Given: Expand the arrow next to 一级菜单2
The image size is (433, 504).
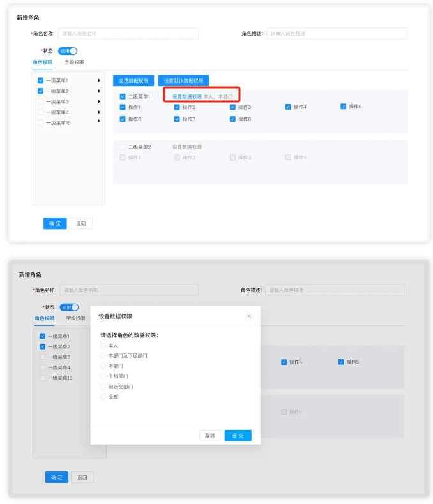Looking at the screenshot, I should (x=99, y=91).
